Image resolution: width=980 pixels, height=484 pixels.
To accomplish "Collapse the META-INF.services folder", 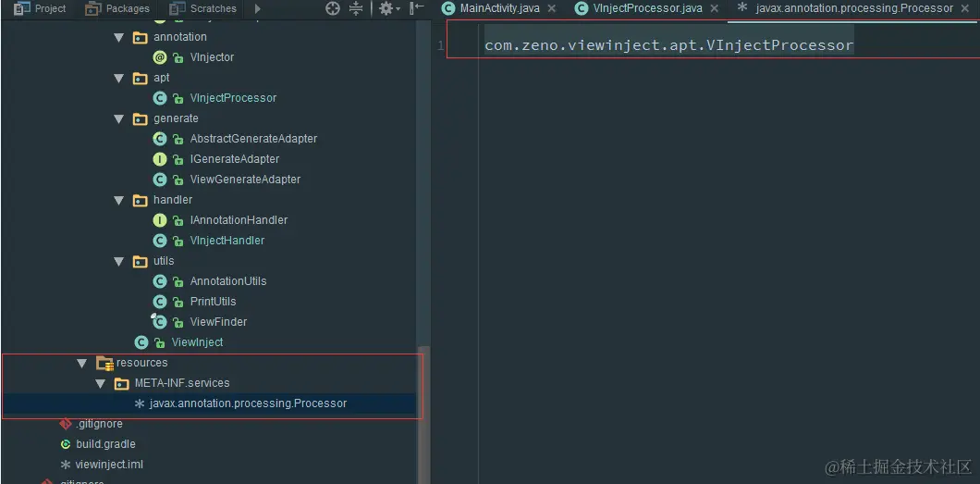I will pyautogui.click(x=100, y=383).
